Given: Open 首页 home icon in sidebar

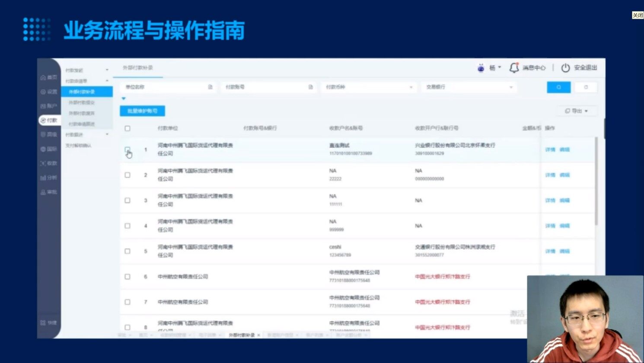Looking at the screenshot, I should (x=48, y=77).
